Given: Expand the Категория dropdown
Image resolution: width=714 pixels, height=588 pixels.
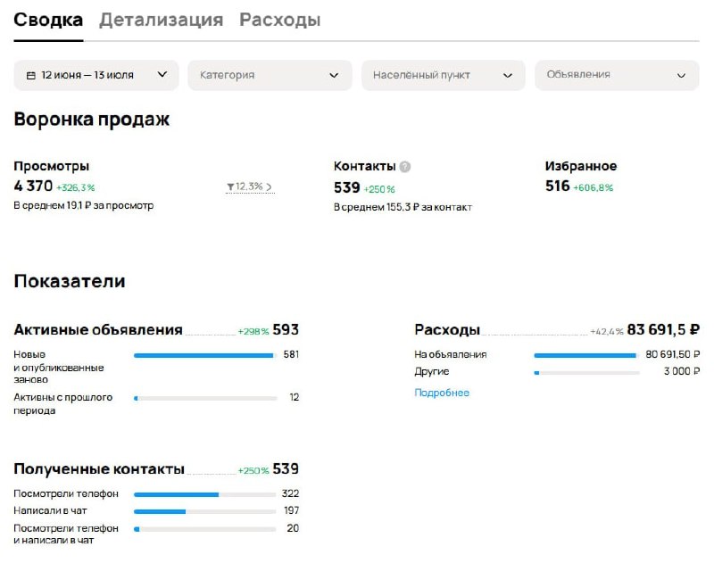Looking at the screenshot, I should [270, 75].
